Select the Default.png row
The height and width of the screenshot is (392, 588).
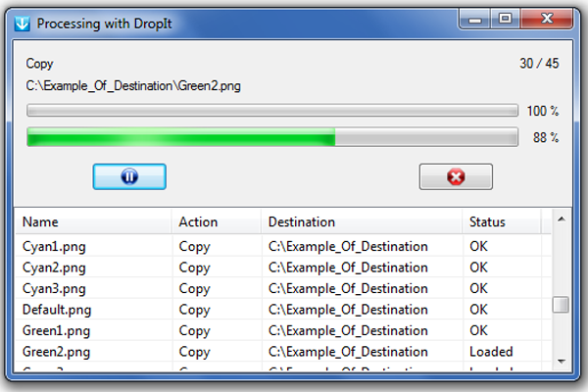283,310
